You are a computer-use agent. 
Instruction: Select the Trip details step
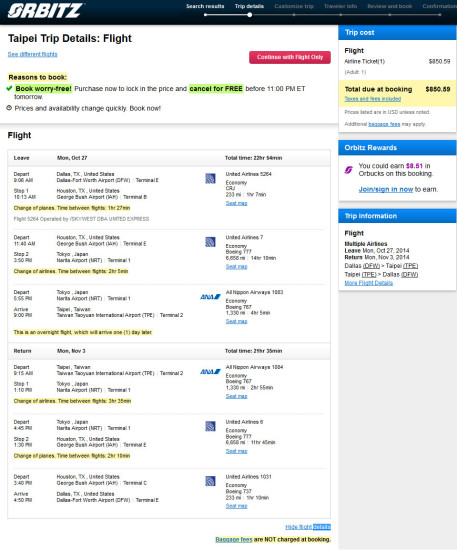coord(249,6)
